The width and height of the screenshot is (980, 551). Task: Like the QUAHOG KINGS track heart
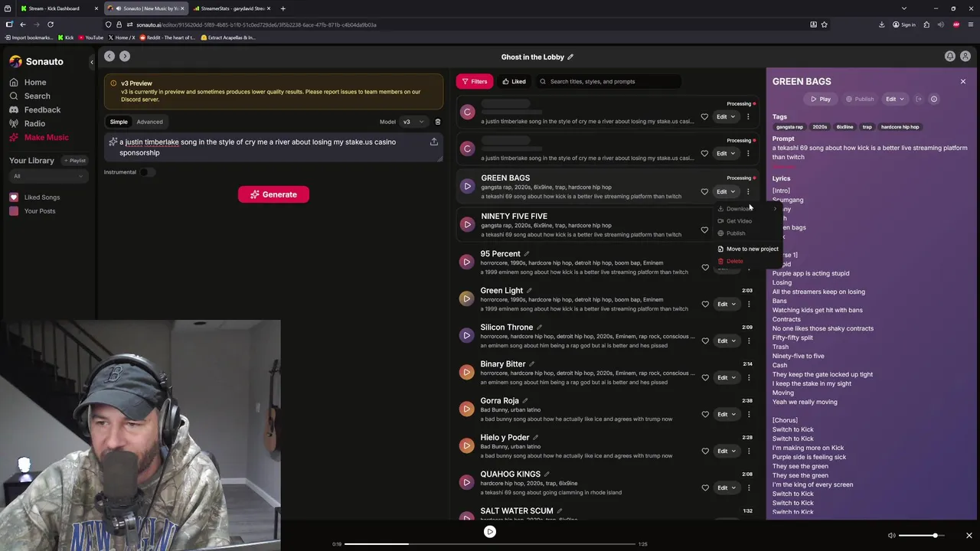705,487
